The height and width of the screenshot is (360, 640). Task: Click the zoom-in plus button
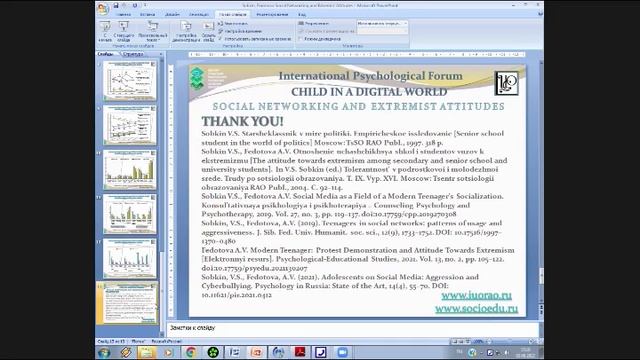[x=531, y=341]
